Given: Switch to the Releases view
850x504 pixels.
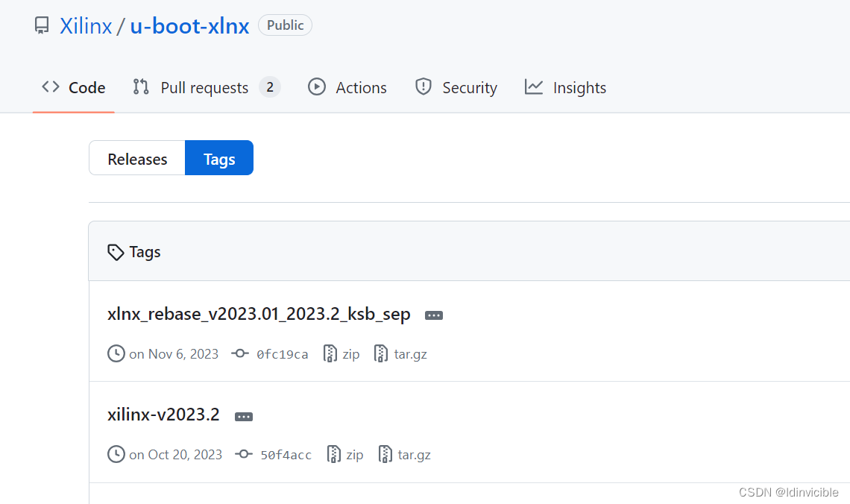Looking at the screenshot, I should [136, 158].
